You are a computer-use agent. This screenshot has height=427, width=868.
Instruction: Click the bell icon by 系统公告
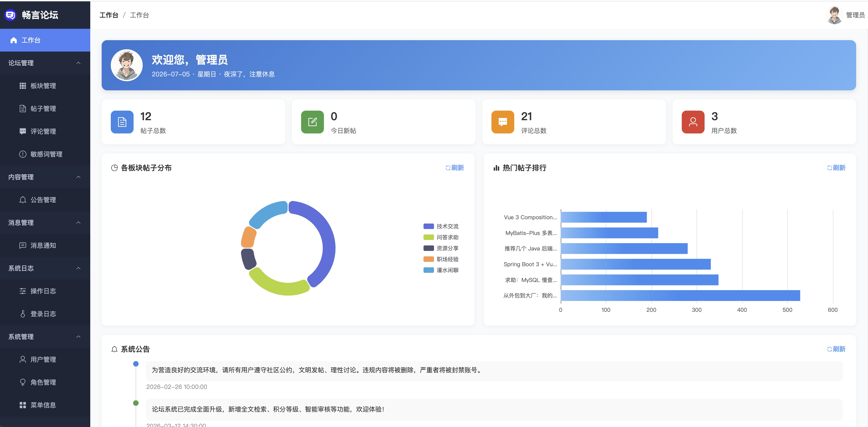(114, 349)
